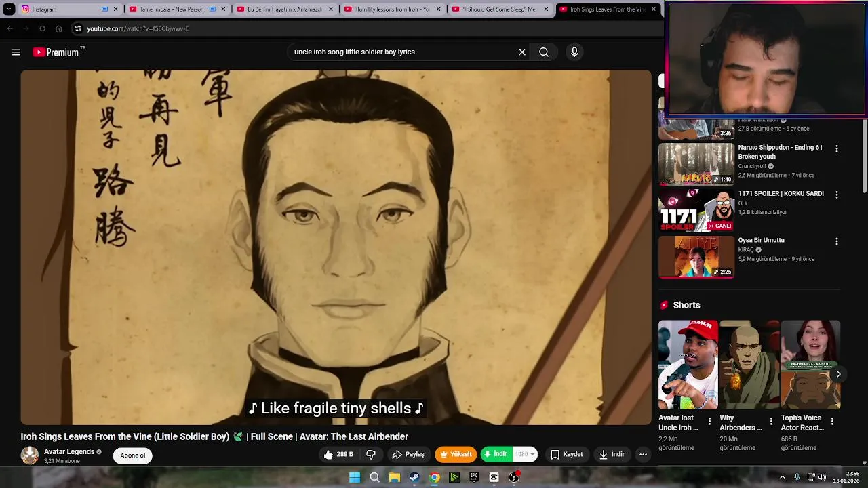Open Oysa Bir Umuttu video thumbnail
This screenshot has height=488, width=868.
696,257
